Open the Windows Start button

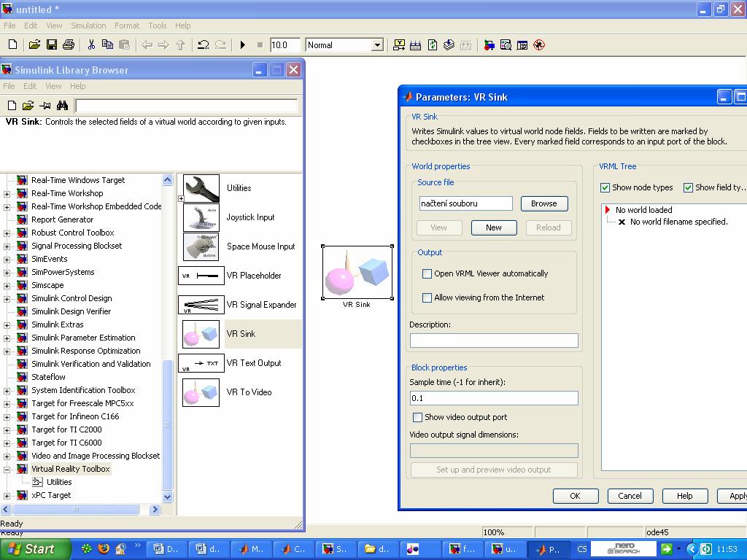point(35,550)
